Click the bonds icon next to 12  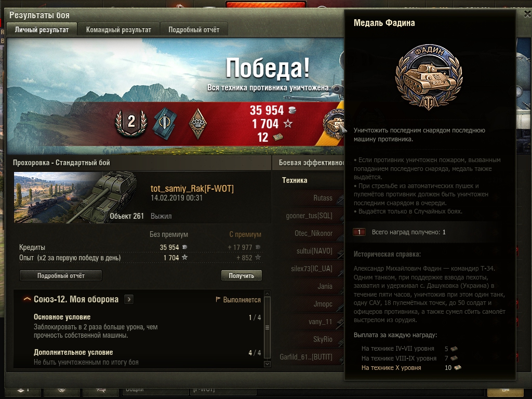point(278,137)
